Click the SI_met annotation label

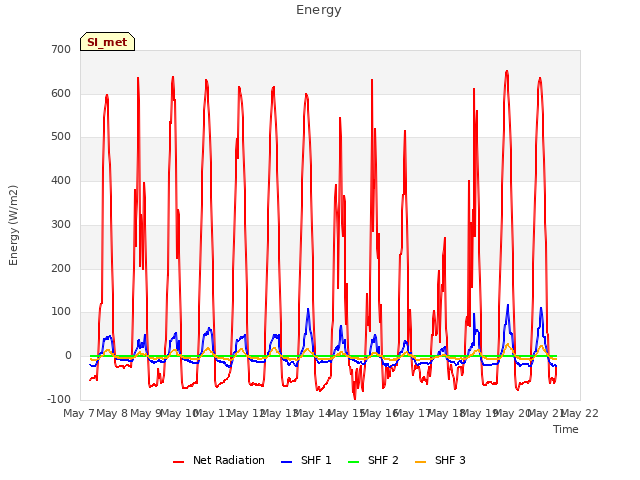pyautogui.click(x=107, y=42)
